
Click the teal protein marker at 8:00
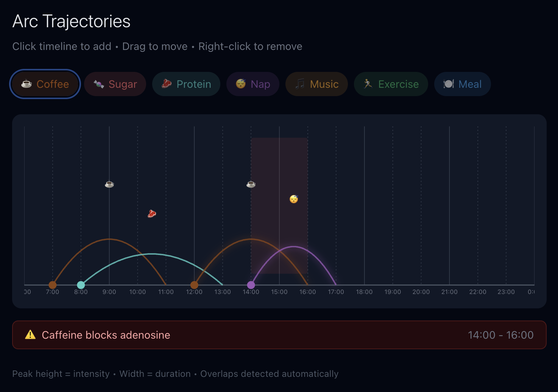pos(81,285)
